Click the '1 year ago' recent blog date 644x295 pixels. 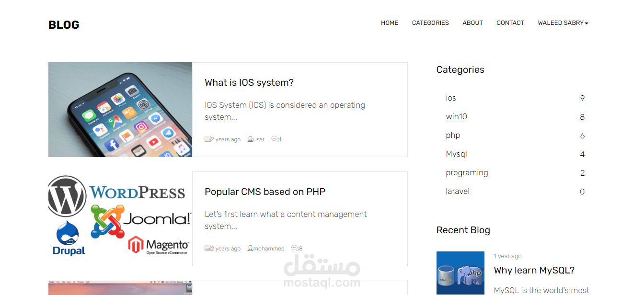coord(508,256)
